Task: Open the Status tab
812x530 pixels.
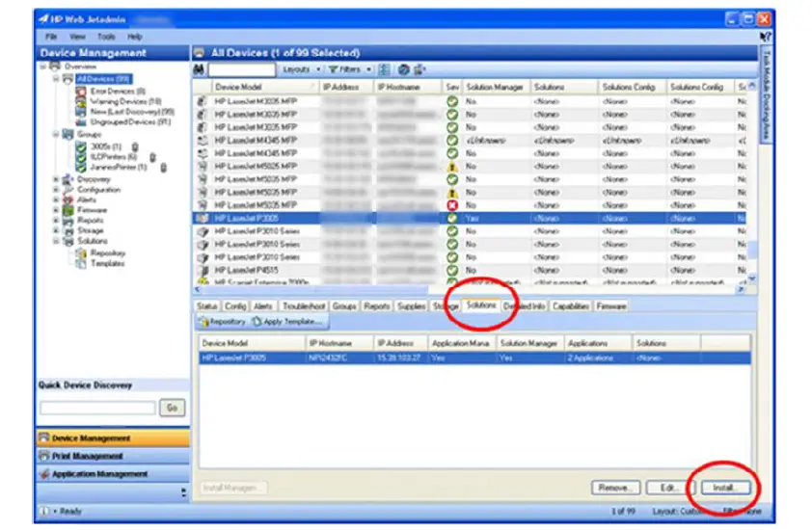Action: [x=206, y=306]
